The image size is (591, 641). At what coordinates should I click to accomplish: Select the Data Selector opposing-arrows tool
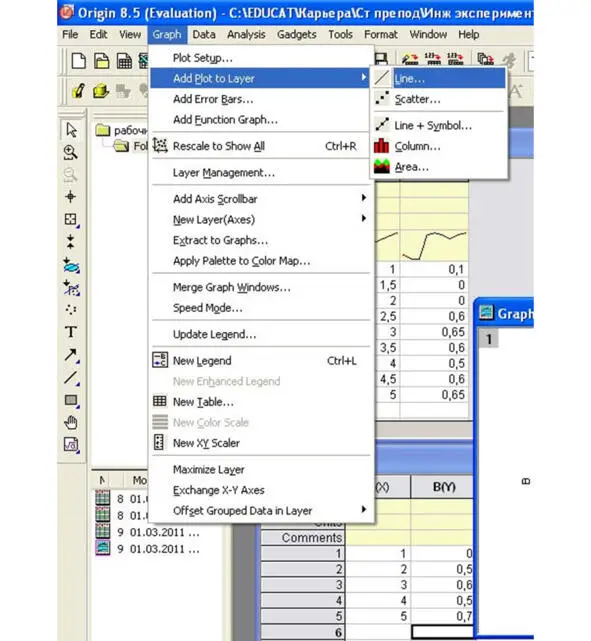pyautogui.click(x=71, y=242)
